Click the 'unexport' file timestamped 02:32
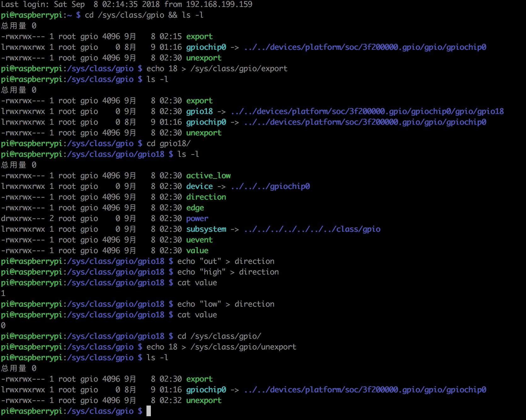Image resolution: width=526 pixels, height=420 pixels. click(x=204, y=400)
